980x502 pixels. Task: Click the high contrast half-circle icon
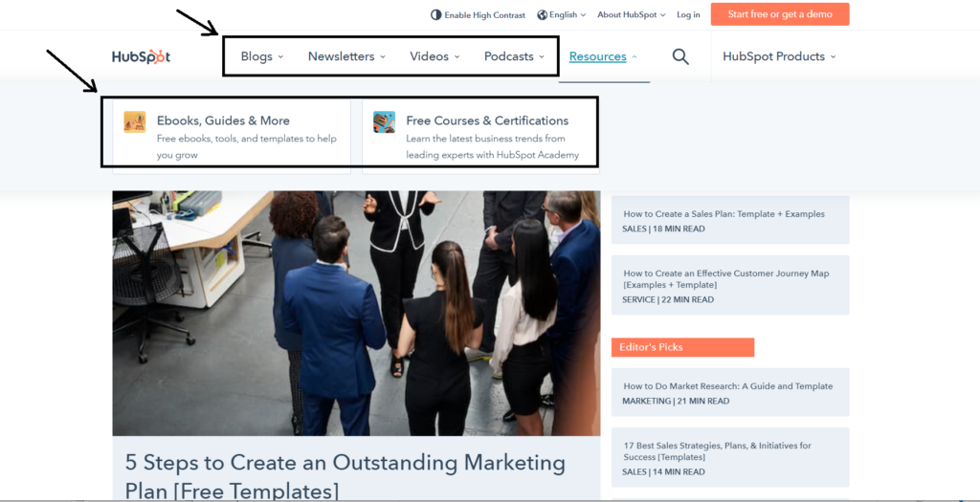coord(435,15)
